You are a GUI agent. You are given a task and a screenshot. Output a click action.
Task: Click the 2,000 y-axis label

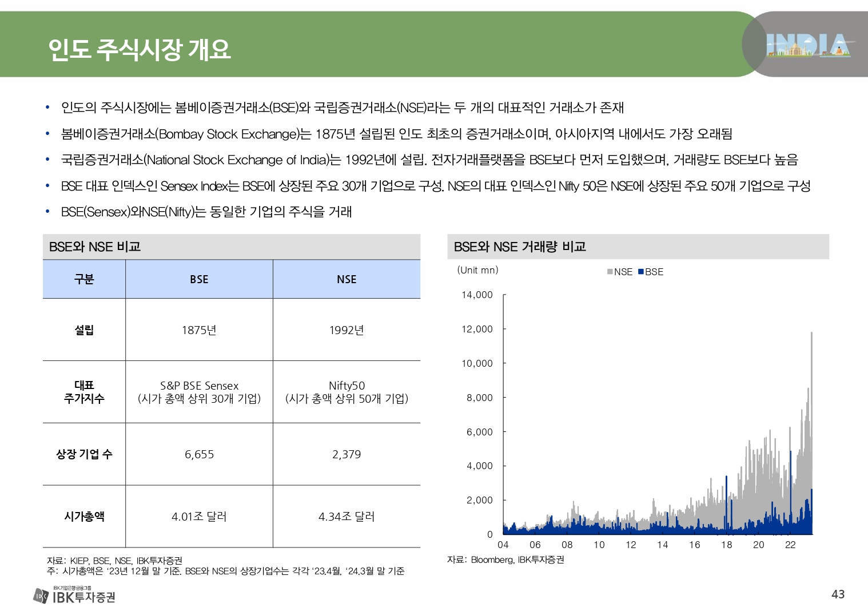point(479,500)
